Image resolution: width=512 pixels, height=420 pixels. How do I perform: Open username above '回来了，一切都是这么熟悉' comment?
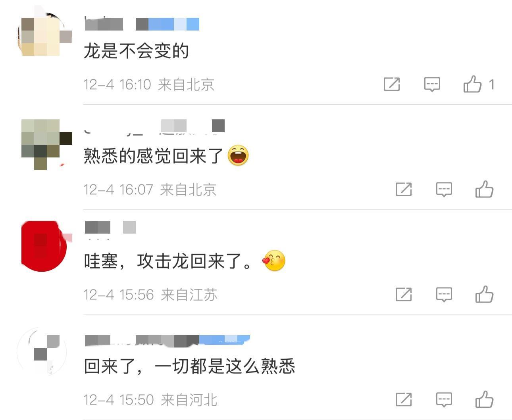point(167,340)
